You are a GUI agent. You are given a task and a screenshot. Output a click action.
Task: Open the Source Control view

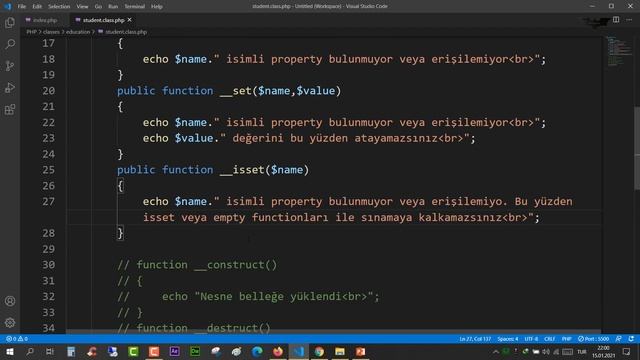coord(10,66)
